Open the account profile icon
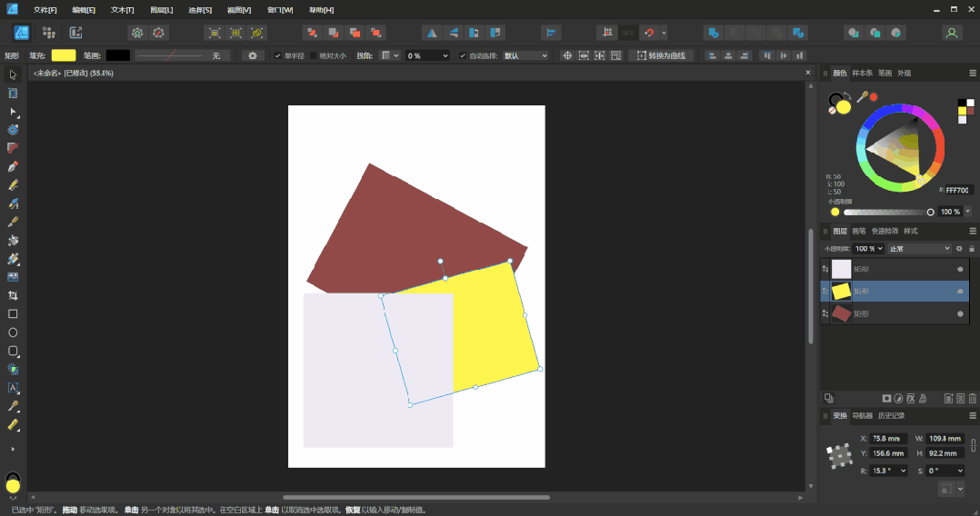This screenshot has height=516, width=980. (951, 33)
